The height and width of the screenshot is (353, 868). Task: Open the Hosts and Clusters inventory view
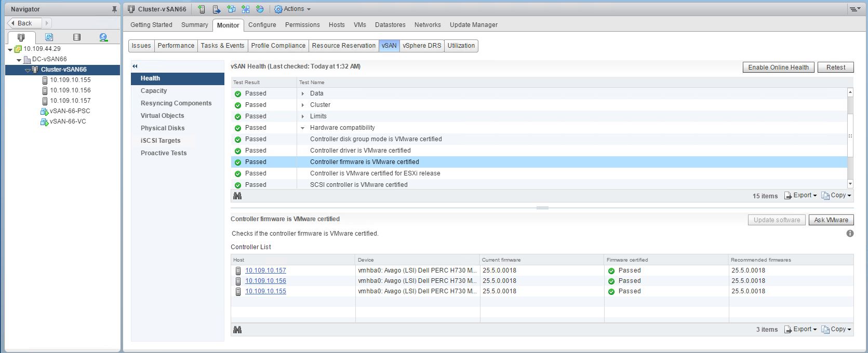point(21,37)
